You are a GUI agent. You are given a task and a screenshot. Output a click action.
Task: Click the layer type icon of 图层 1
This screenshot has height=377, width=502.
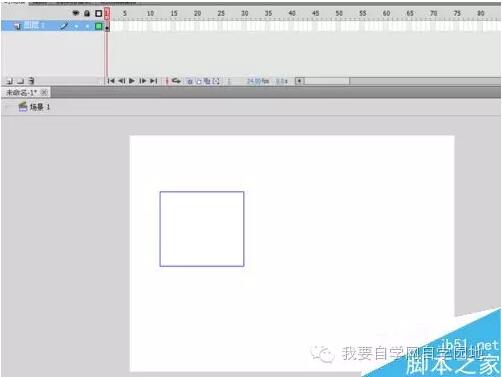coord(17,26)
